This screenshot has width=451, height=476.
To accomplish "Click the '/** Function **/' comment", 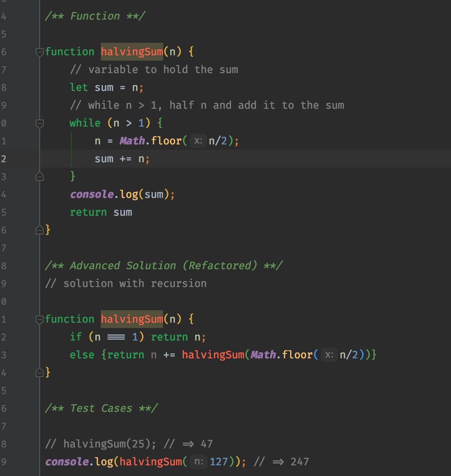I will point(95,16).
